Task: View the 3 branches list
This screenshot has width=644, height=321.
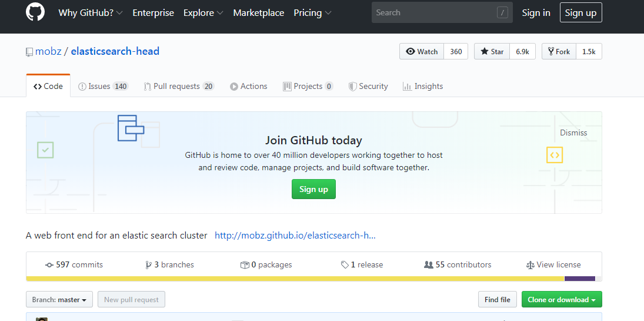Action: [169, 264]
